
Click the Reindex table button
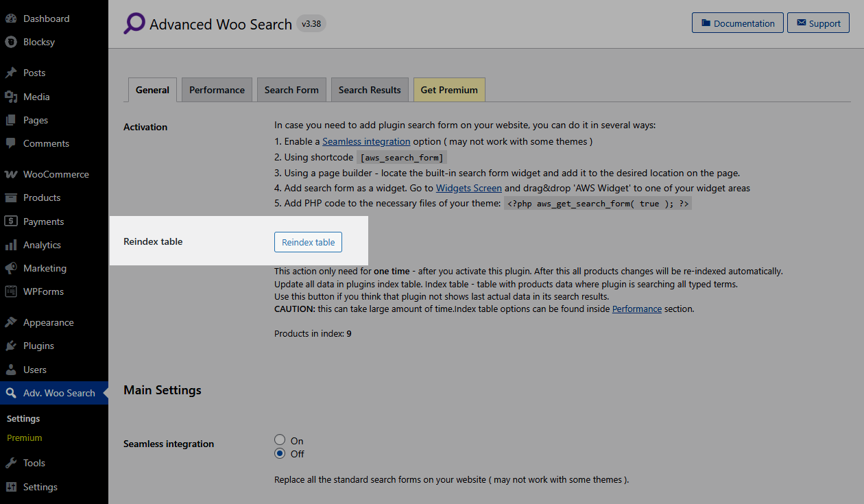(x=309, y=242)
